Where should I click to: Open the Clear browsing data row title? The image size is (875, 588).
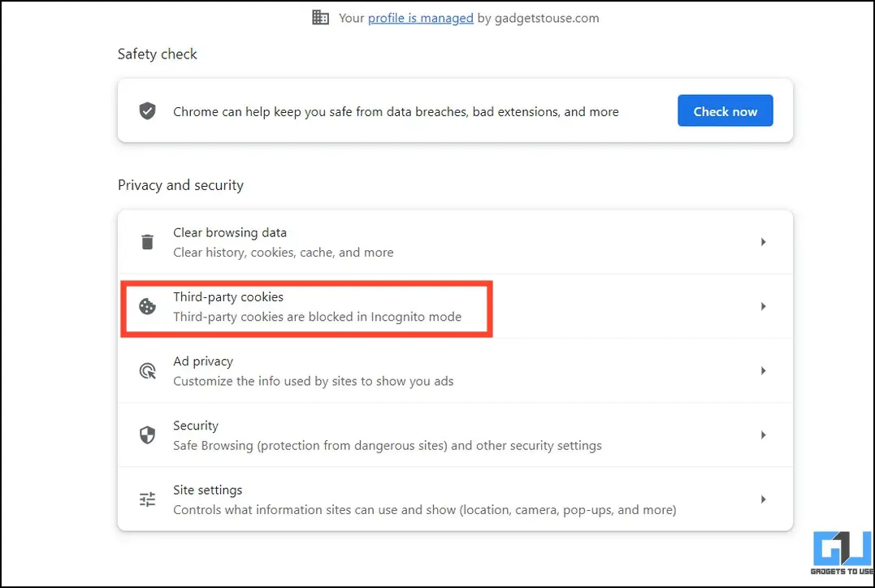pyautogui.click(x=230, y=232)
